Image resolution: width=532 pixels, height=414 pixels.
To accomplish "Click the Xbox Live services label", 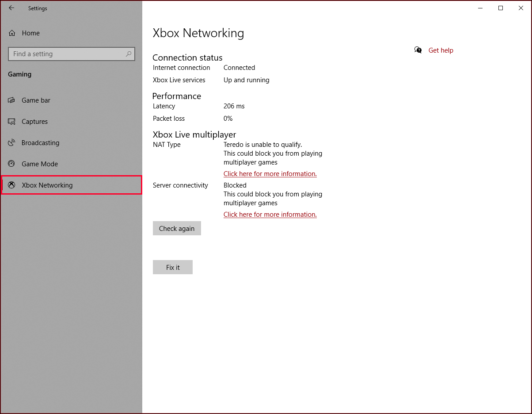I will coord(179,80).
